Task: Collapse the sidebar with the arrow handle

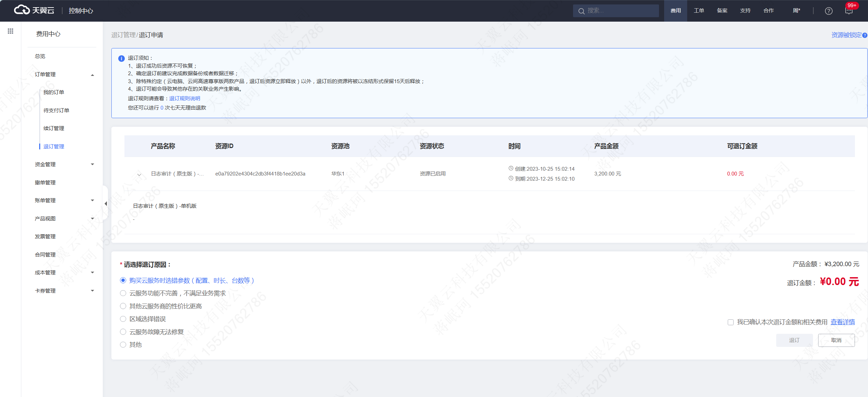Action: click(106, 204)
